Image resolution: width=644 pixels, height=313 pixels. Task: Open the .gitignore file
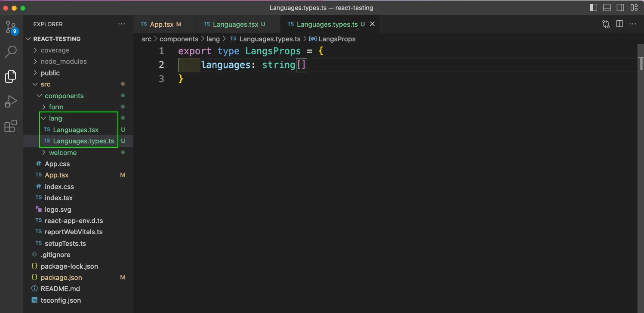[78, 255]
